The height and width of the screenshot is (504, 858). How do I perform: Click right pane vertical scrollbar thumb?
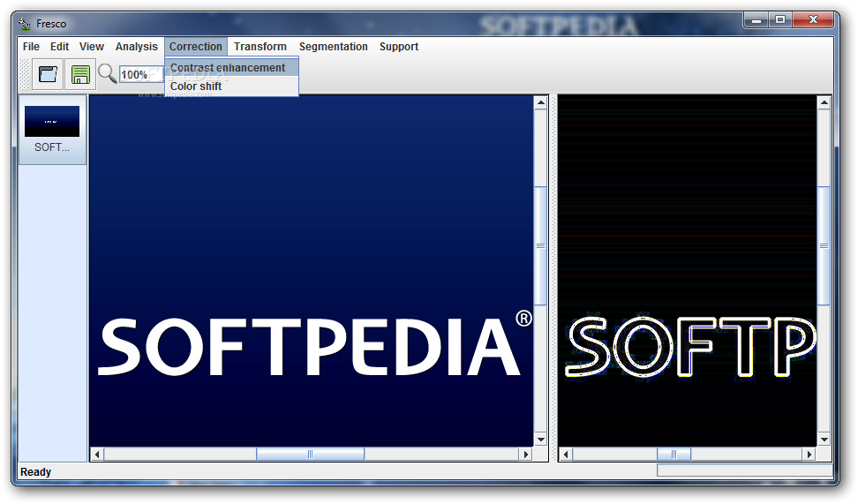pyautogui.click(x=824, y=245)
